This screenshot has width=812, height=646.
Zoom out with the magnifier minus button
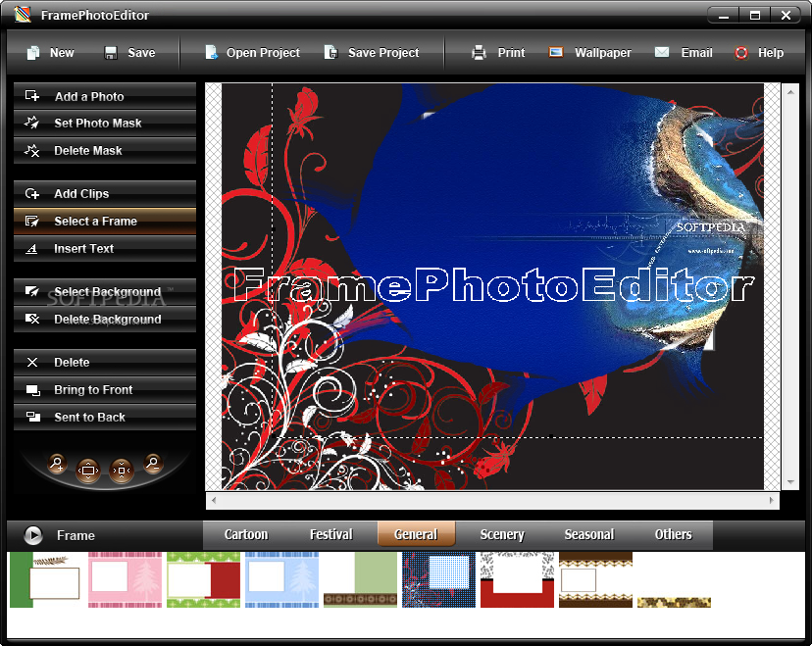click(153, 463)
